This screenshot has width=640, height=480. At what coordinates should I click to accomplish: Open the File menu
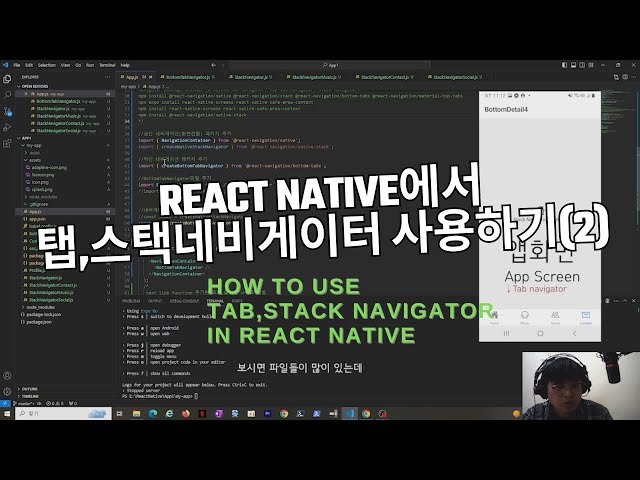click(17, 65)
